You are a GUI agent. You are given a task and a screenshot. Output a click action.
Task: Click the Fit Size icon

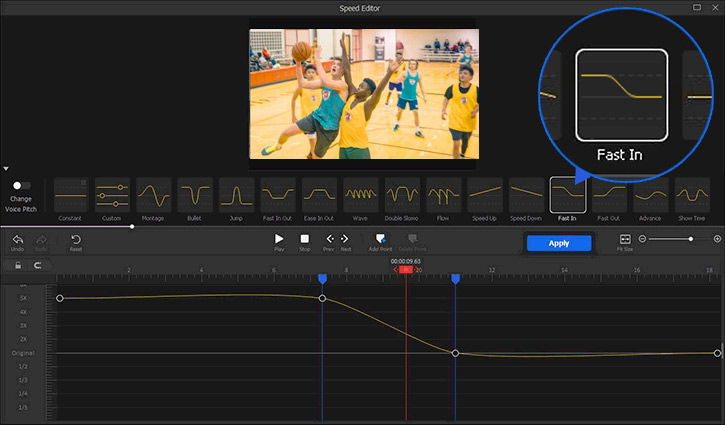(625, 240)
